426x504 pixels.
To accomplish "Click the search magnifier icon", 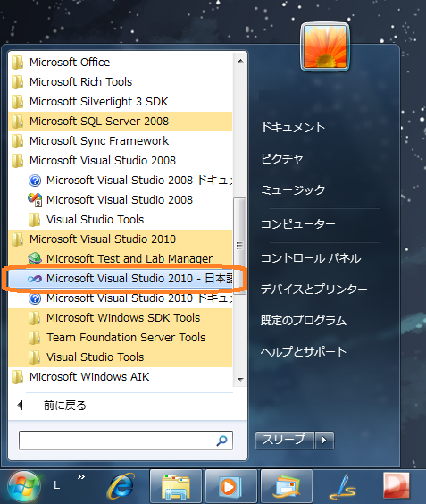I will pyautogui.click(x=222, y=441).
